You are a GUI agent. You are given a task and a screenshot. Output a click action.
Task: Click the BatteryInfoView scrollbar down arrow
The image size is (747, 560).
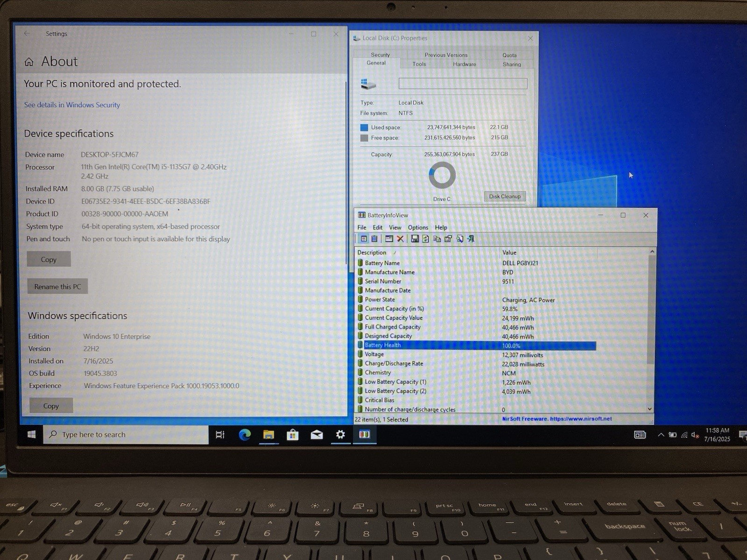tap(650, 409)
